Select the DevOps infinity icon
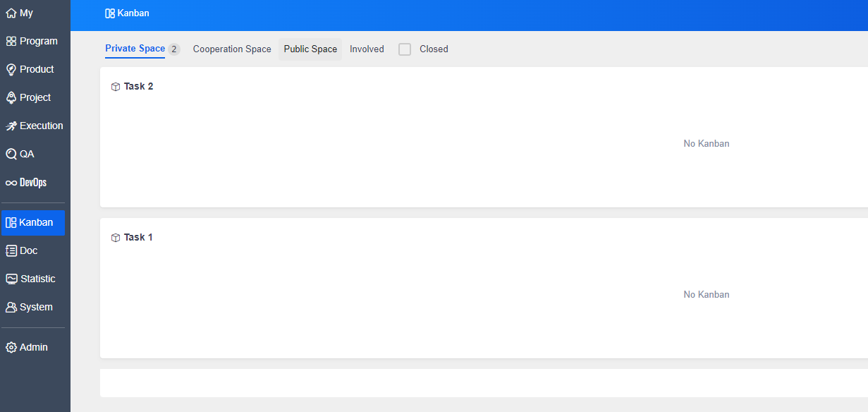The height and width of the screenshot is (412, 868). tap(11, 183)
